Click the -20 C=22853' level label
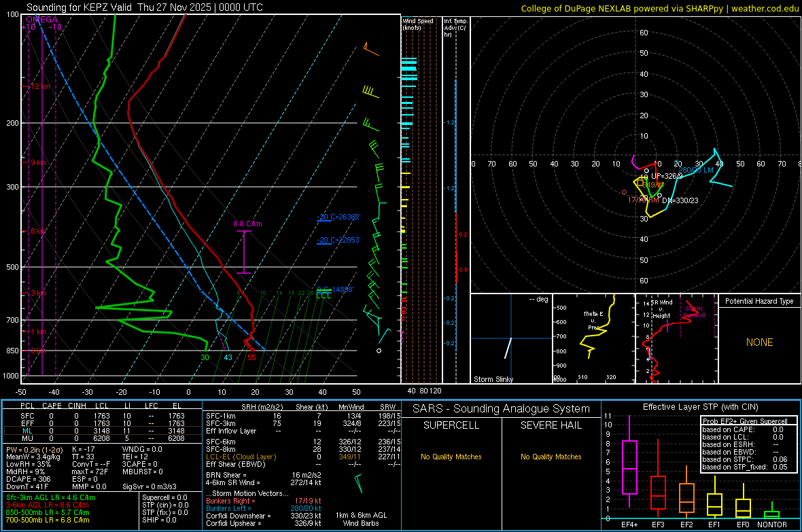This screenshot has width=802, height=532. [x=338, y=240]
